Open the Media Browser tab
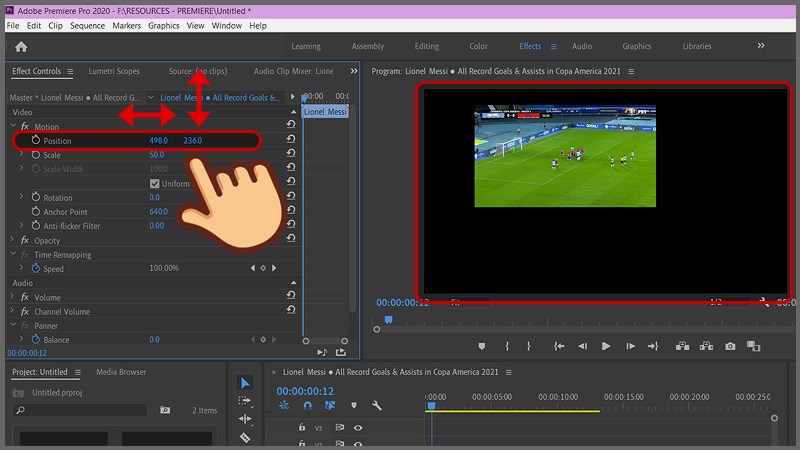Viewport: 800px width, 450px height. click(x=121, y=372)
